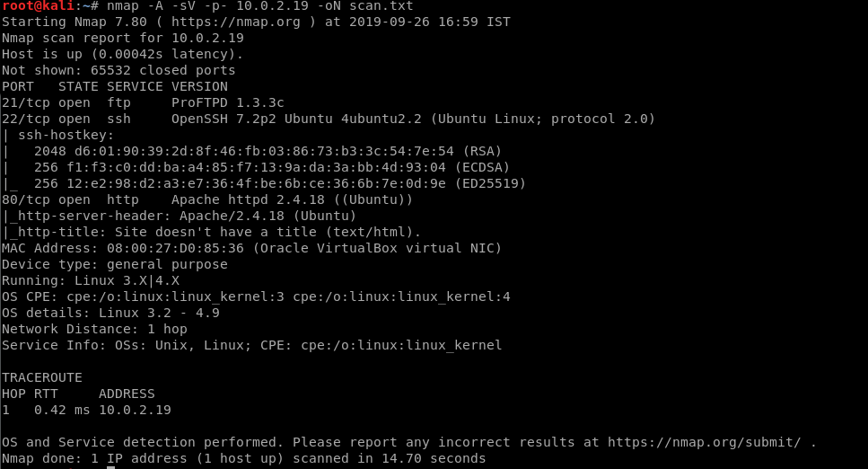Image resolution: width=868 pixels, height=469 pixels.
Task: Click the root@kali prompt text
Action: pos(39,6)
